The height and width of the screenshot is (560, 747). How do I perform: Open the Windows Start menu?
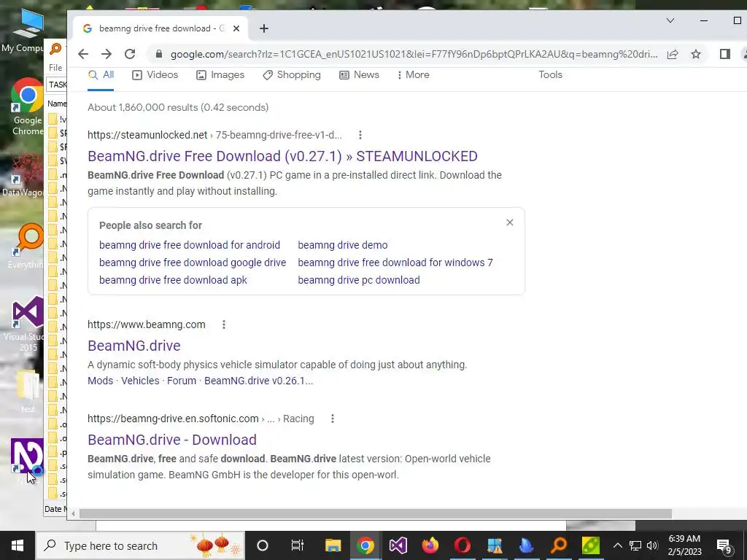pos(18,545)
